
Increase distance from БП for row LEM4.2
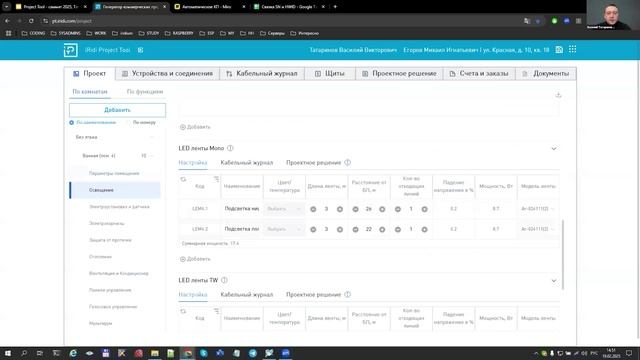coord(382,229)
